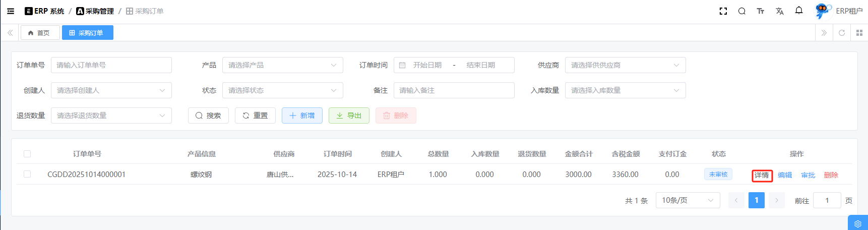Focus the 订单单号 order number input
The image size is (868, 230).
111,65
